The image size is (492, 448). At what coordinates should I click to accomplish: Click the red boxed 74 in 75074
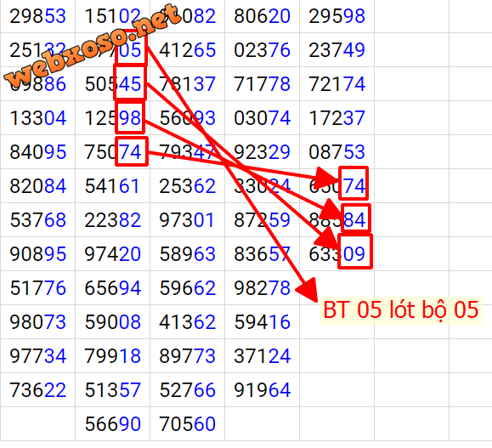tap(132, 151)
